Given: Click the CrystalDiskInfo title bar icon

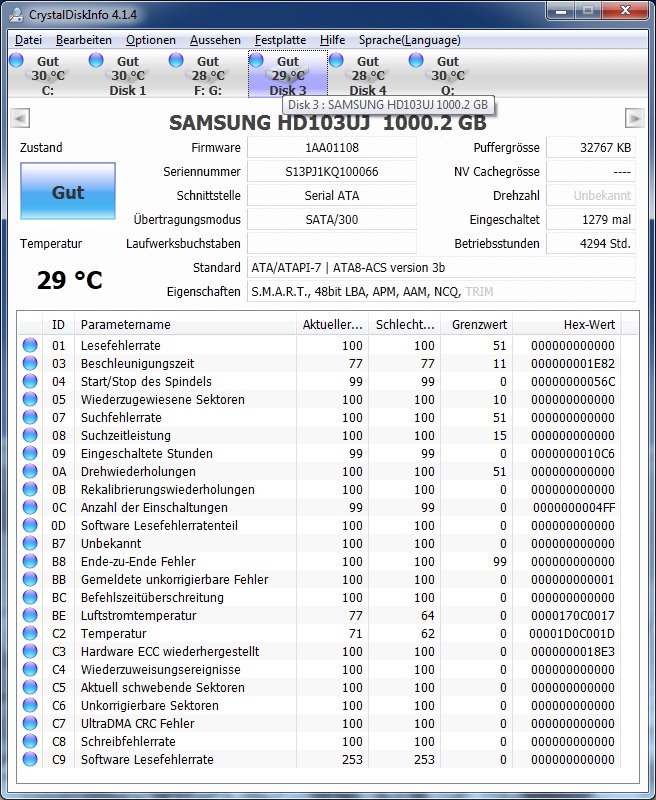Looking at the screenshot, I should [16, 14].
